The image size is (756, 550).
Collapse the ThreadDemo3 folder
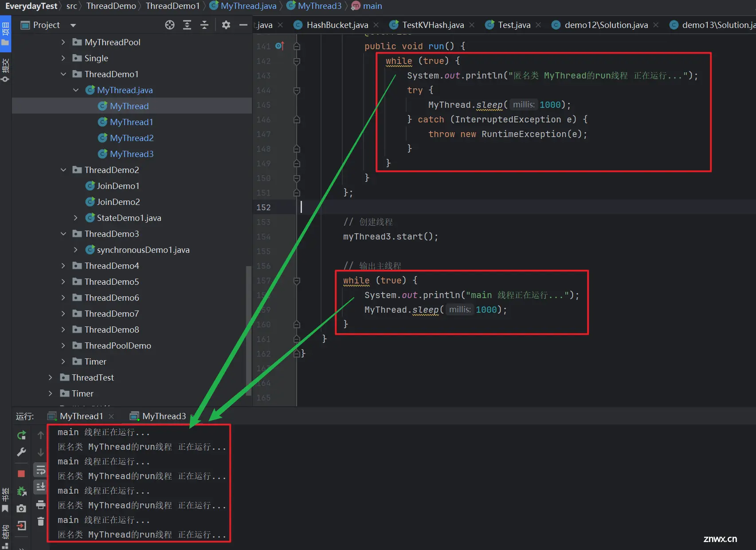pos(63,234)
